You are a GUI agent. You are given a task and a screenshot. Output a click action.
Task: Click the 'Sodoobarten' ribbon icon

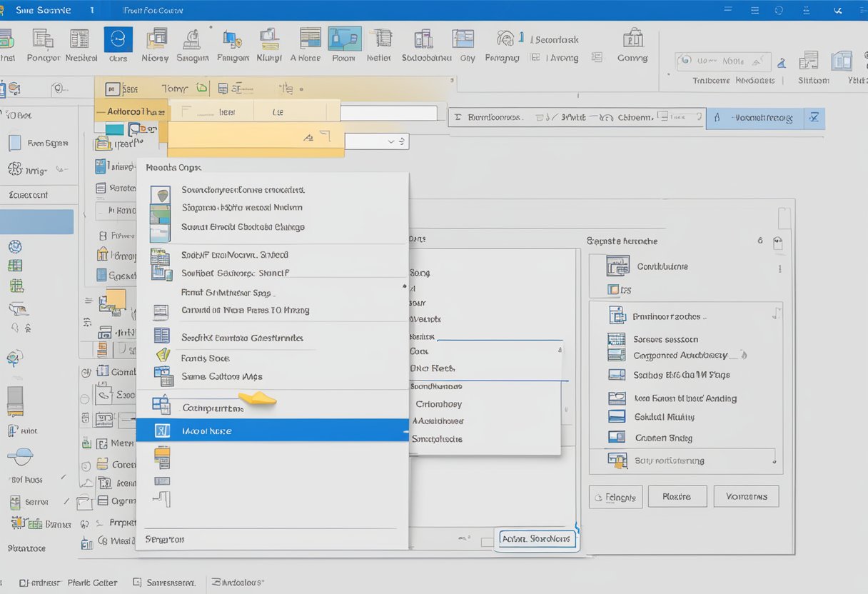coord(423,39)
